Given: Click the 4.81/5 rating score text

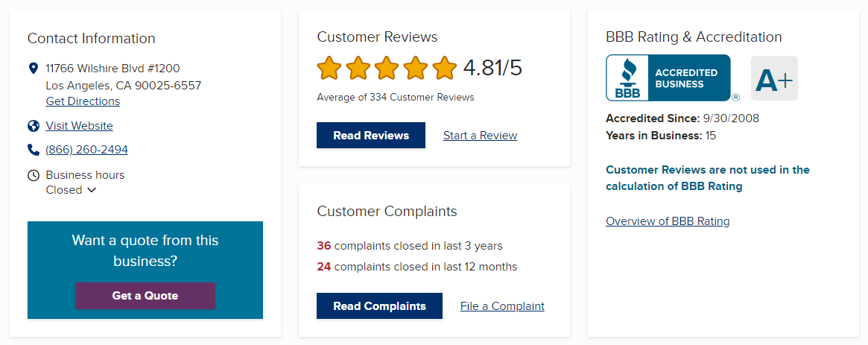Looking at the screenshot, I should [x=492, y=68].
